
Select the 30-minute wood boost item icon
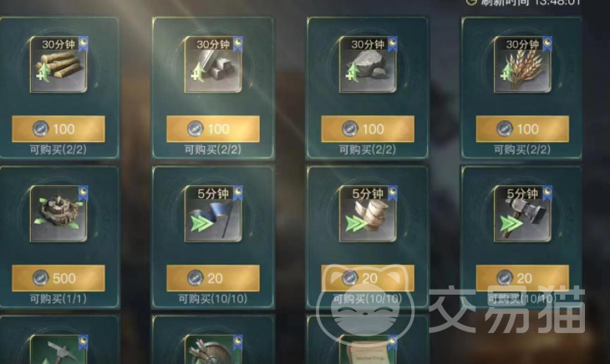click(58, 64)
